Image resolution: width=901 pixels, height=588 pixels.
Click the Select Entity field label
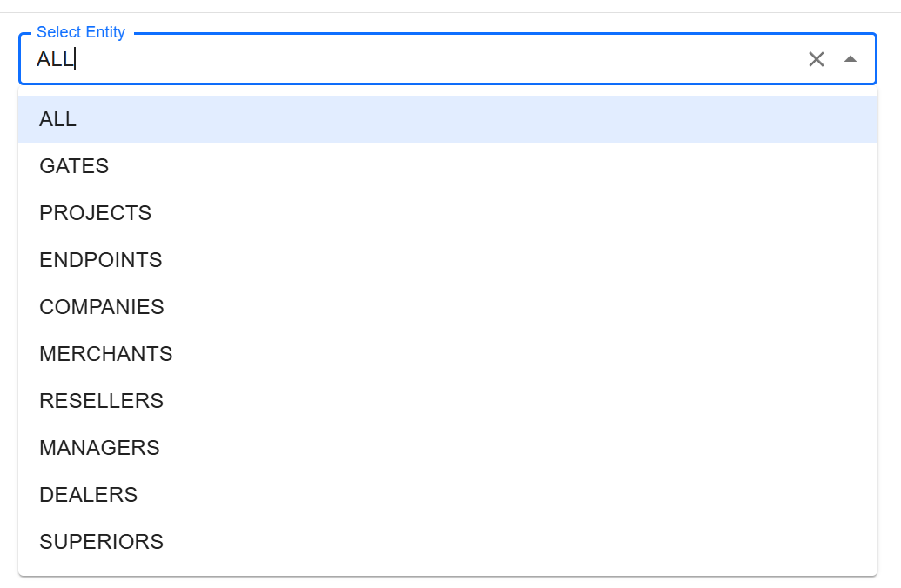(81, 32)
